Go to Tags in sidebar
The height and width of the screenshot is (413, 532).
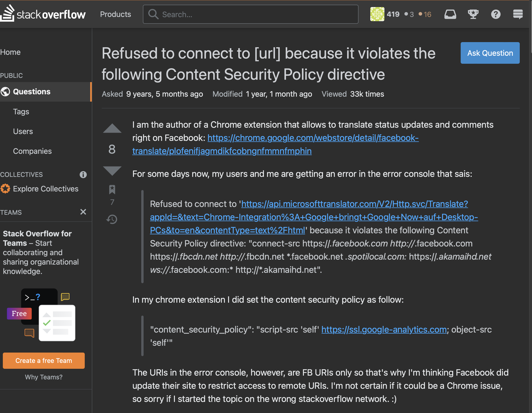tap(21, 112)
